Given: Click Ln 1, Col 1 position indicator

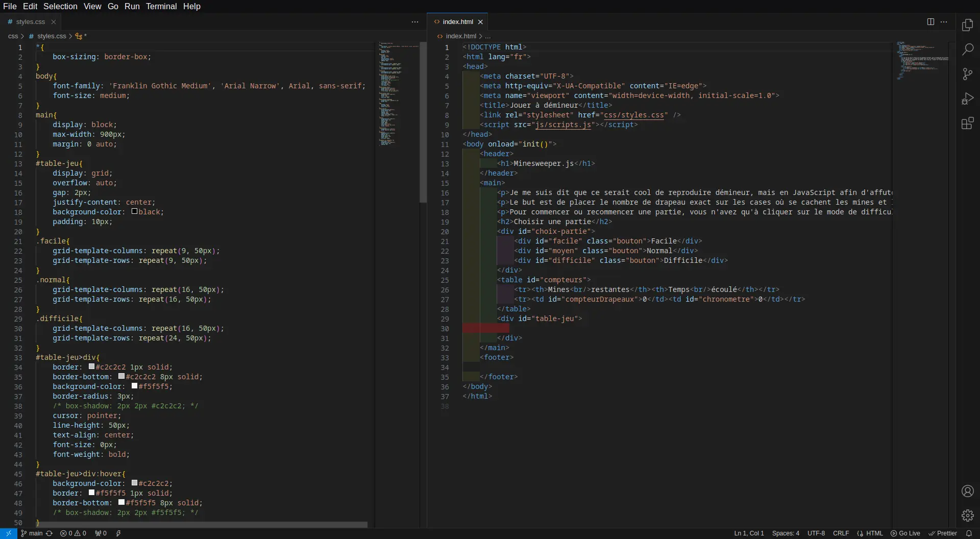Looking at the screenshot, I should click(x=749, y=533).
